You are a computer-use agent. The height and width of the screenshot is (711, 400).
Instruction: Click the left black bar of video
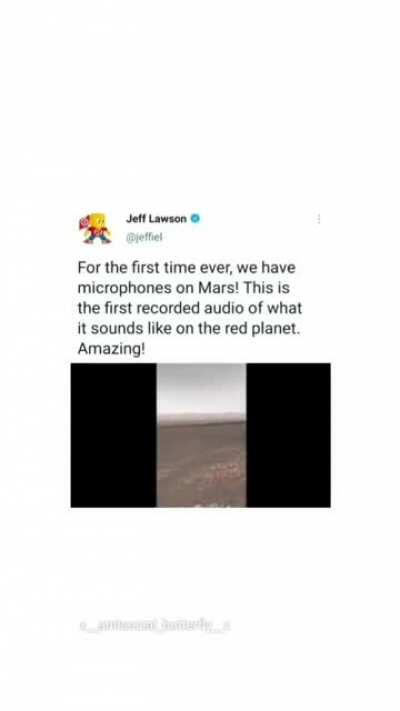pos(114,435)
